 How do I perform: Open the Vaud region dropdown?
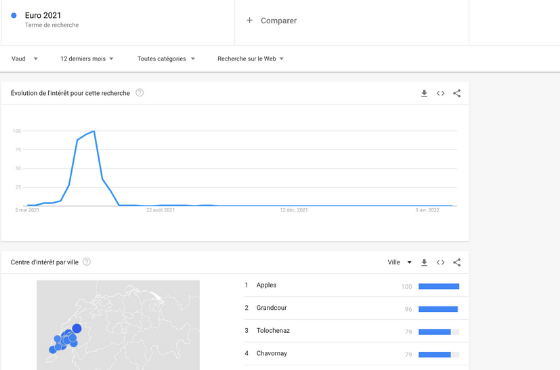pos(24,59)
